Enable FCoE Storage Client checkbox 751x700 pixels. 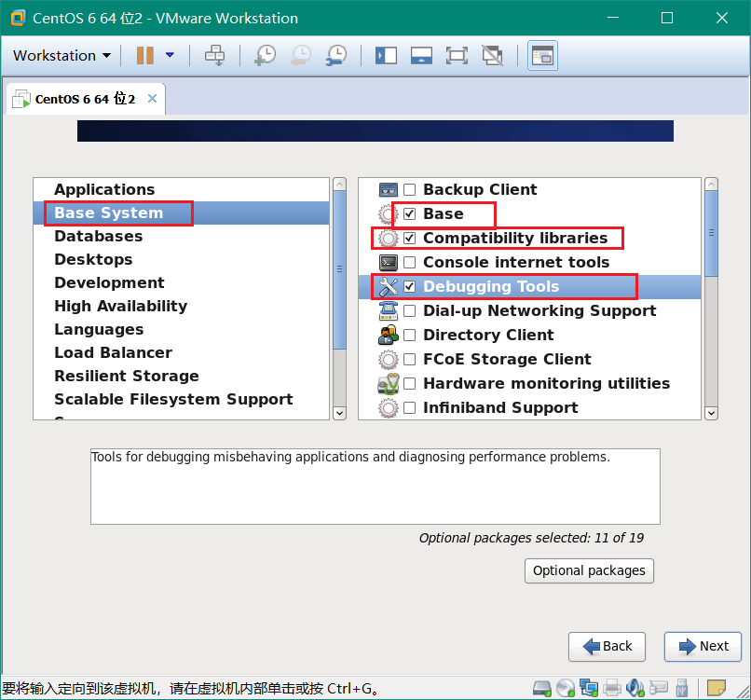click(409, 360)
